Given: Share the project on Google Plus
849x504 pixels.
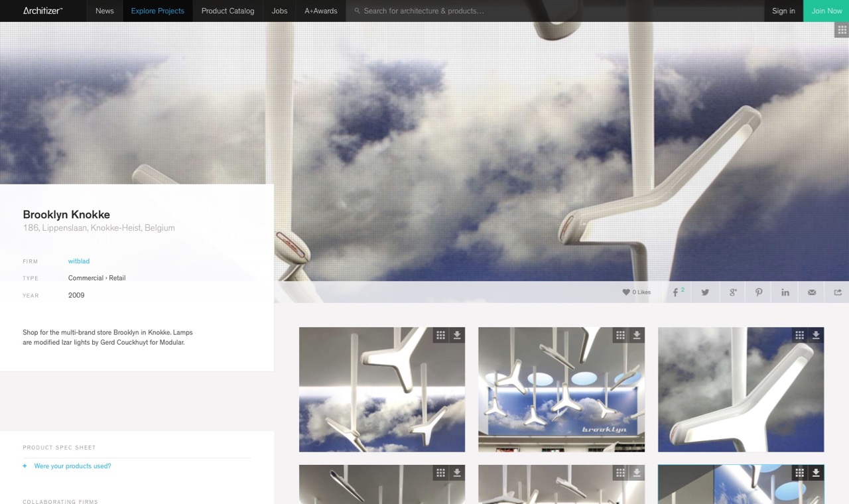Looking at the screenshot, I should click(732, 292).
